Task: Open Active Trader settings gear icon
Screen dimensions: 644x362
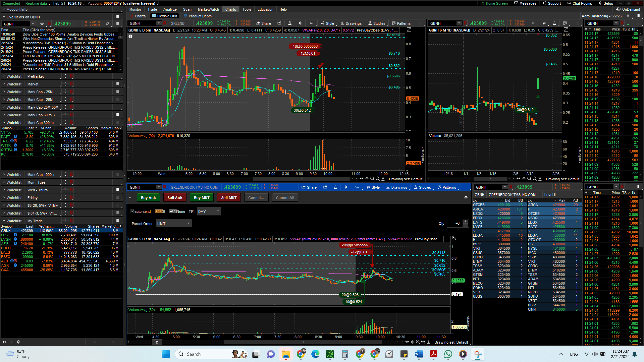Action: pyautogui.click(x=466, y=197)
